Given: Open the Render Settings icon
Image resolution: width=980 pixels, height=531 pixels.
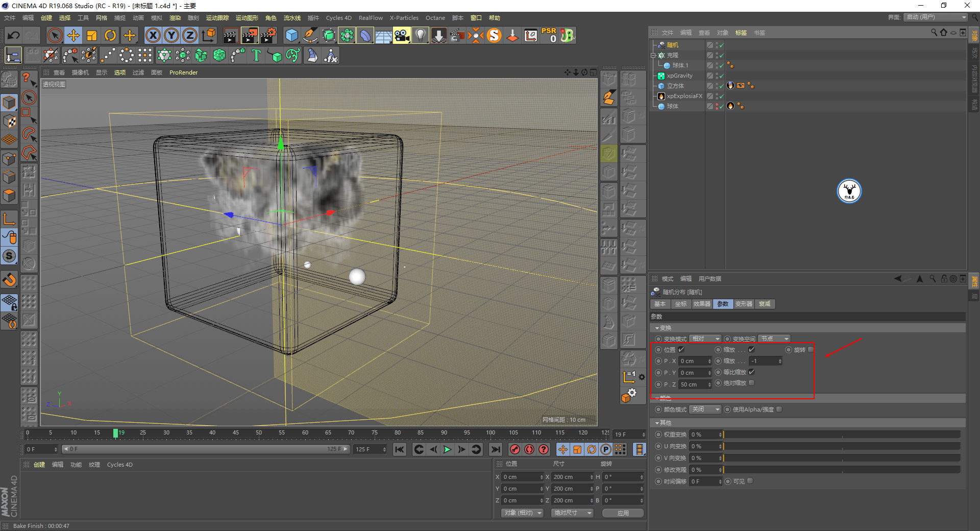Looking at the screenshot, I should 268,35.
